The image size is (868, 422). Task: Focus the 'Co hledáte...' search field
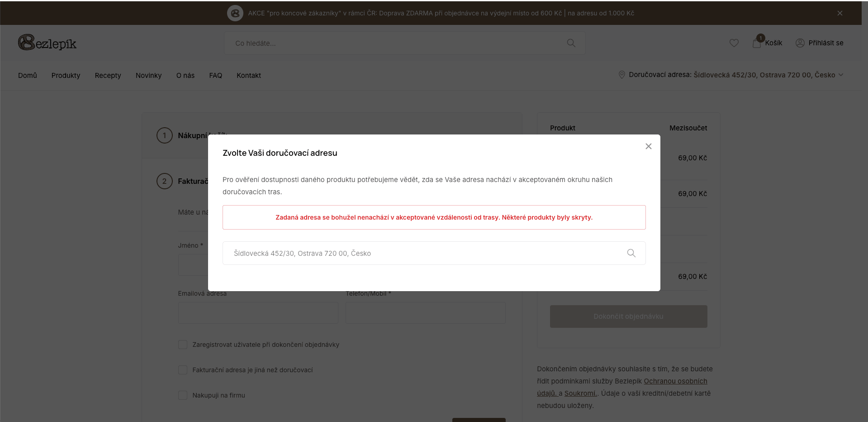click(x=394, y=43)
